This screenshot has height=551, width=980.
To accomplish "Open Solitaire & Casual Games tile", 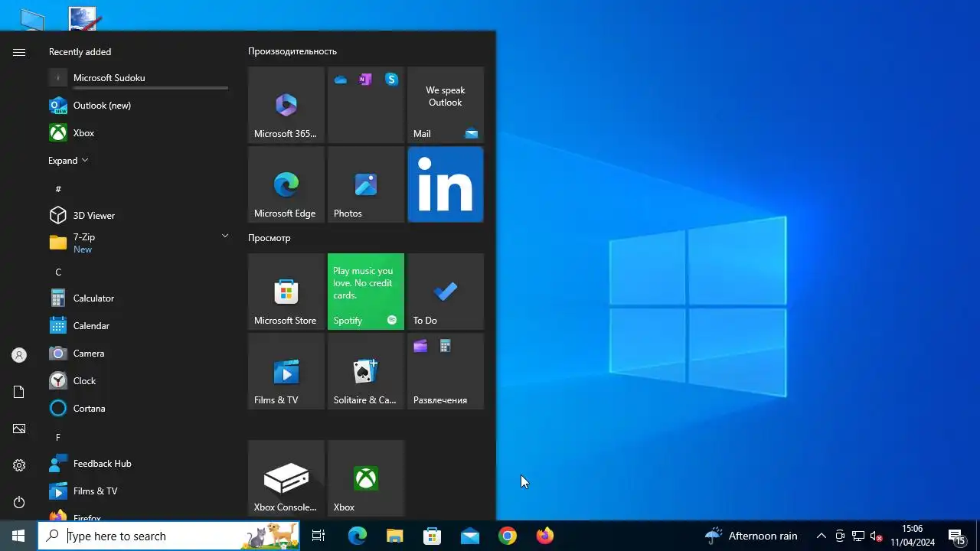I will [366, 371].
